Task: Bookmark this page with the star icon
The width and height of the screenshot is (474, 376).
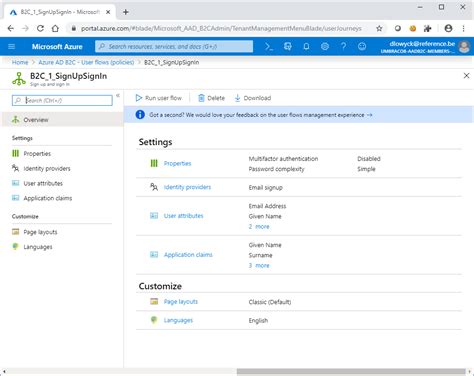Action: pyautogui.click(x=379, y=28)
